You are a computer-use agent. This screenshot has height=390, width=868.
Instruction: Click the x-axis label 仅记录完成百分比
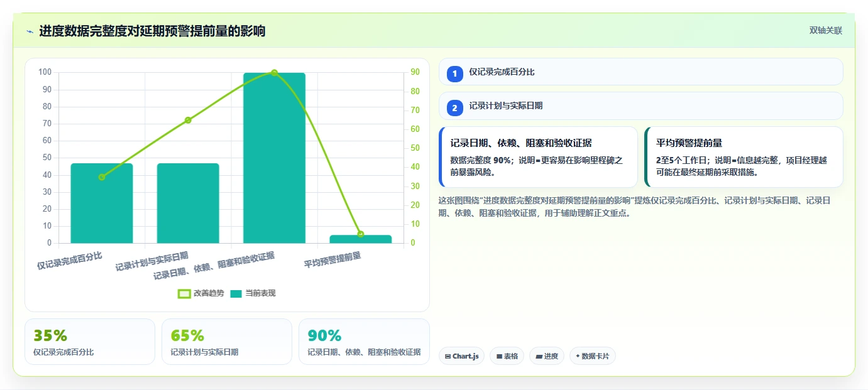coord(70,261)
